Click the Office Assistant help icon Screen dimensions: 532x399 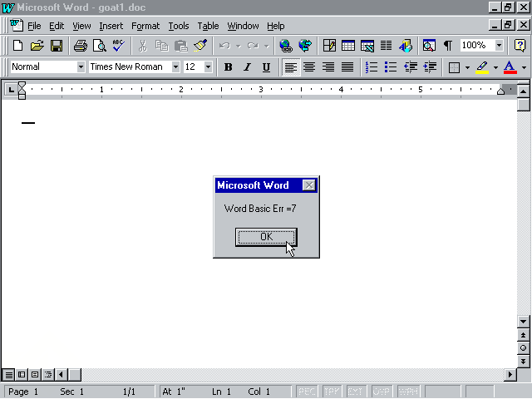520,46
